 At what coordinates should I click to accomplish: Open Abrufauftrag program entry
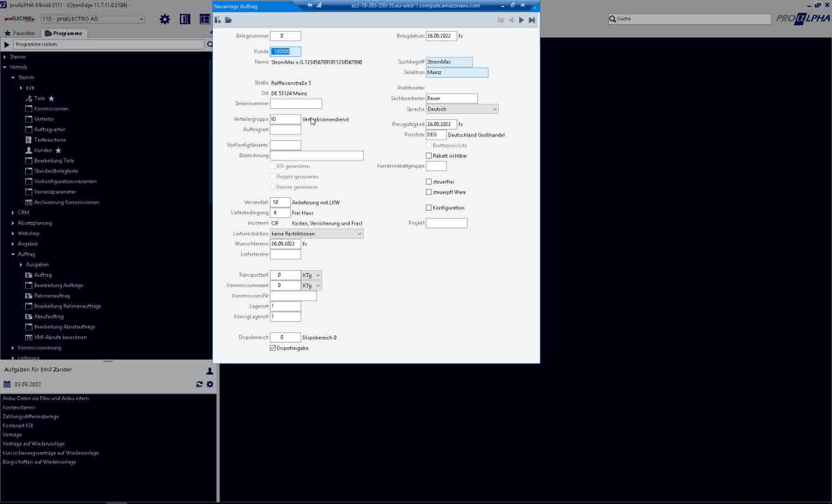point(49,316)
